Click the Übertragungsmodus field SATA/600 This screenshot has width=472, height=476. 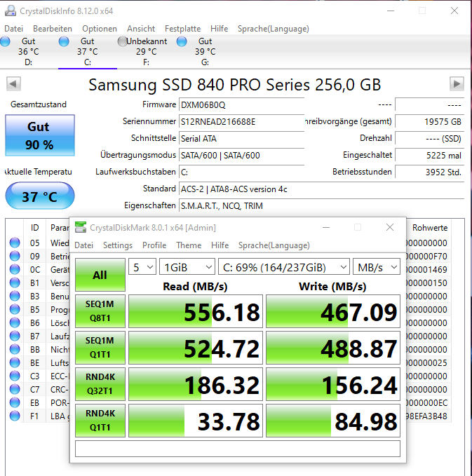tap(242, 156)
